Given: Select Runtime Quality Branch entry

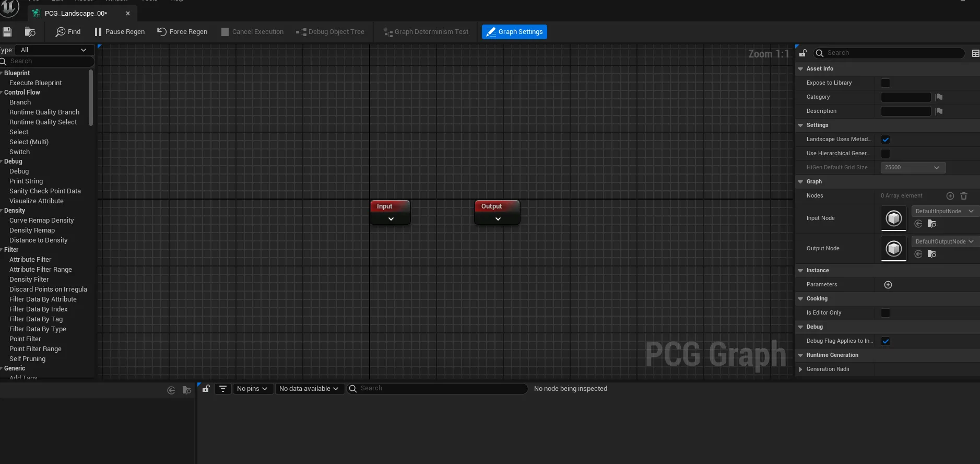Looking at the screenshot, I should pos(44,112).
